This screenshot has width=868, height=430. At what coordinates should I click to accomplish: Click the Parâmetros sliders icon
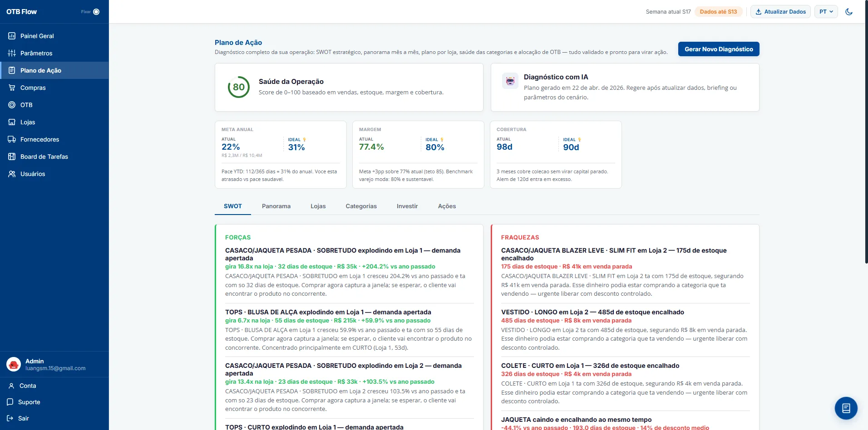click(12, 53)
